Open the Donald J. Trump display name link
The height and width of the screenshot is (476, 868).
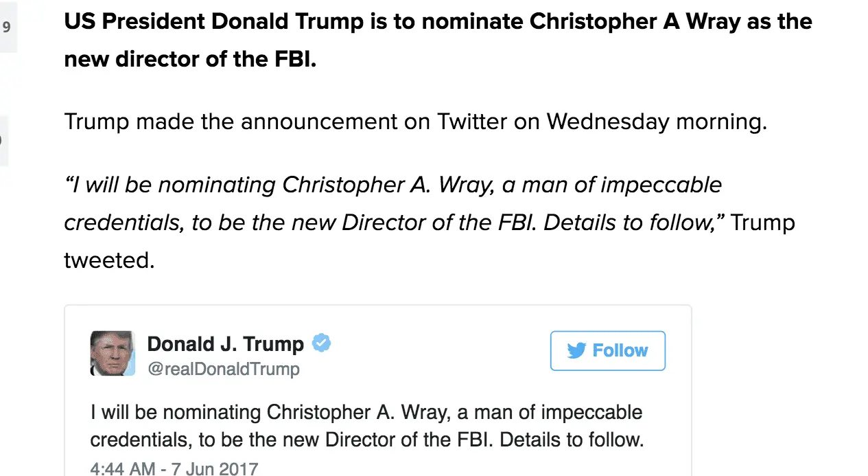225,343
